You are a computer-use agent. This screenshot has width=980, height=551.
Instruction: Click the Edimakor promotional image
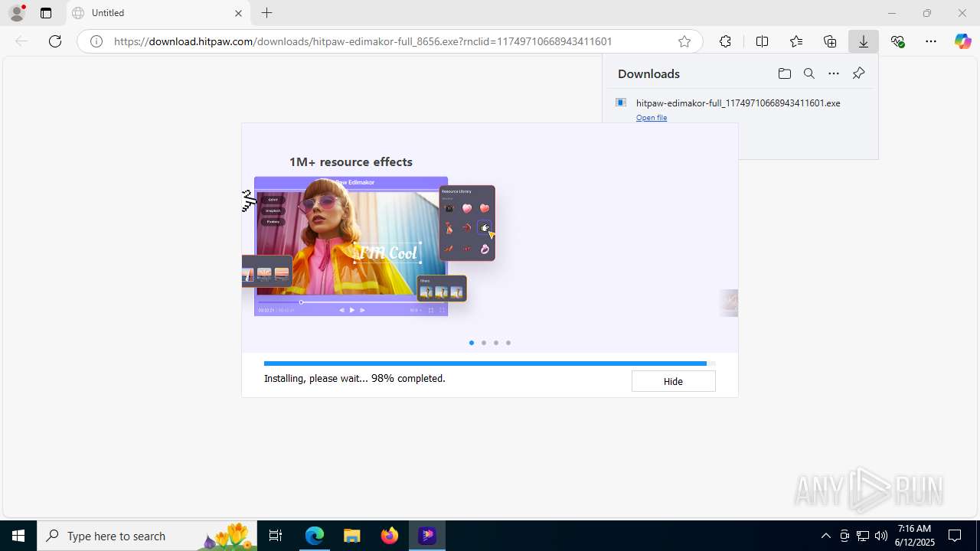coord(369,246)
